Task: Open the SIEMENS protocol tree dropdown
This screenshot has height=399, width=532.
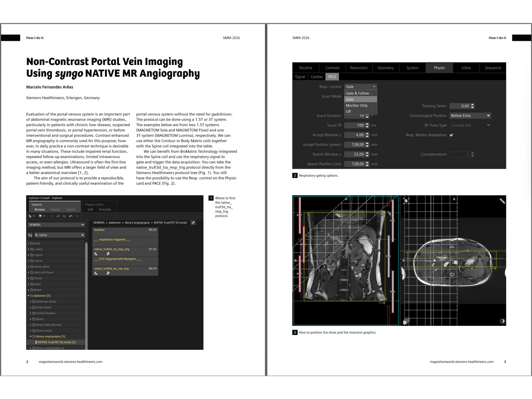Action: [56, 225]
